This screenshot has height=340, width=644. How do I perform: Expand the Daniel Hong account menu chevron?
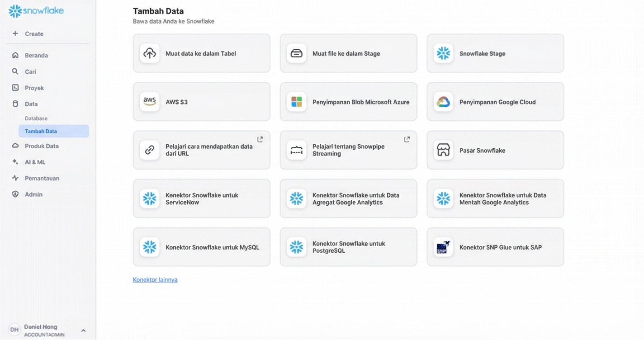click(x=83, y=331)
